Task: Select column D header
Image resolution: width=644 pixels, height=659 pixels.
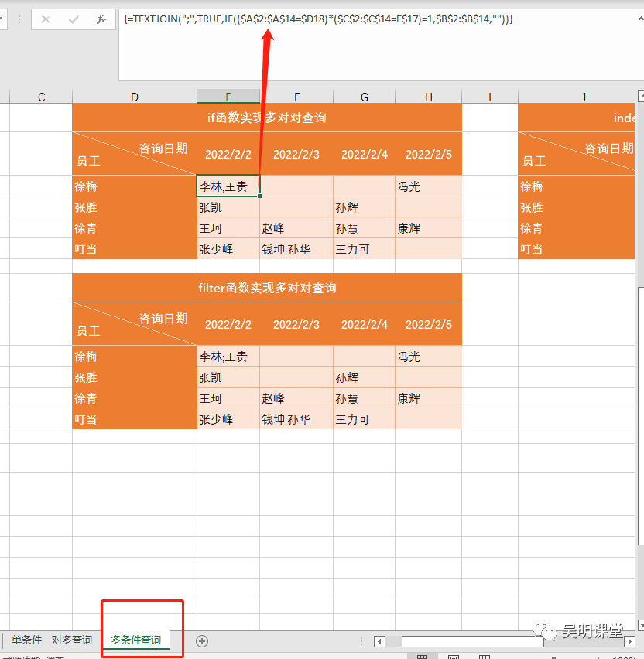Action: pos(135,97)
